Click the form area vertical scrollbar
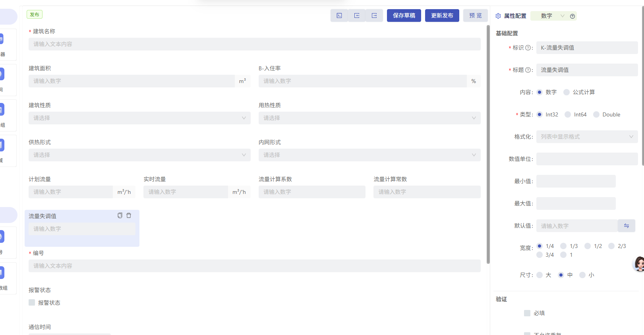644x335 pixels. pos(488,144)
